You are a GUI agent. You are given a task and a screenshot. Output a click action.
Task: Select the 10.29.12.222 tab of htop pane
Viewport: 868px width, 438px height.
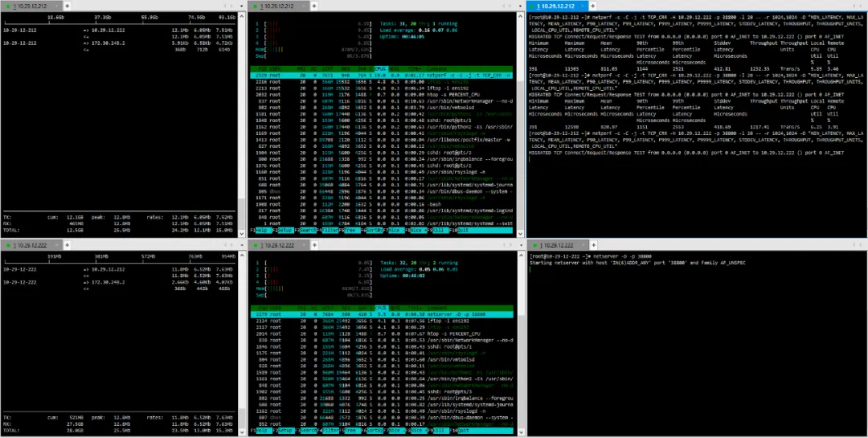click(x=279, y=245)
